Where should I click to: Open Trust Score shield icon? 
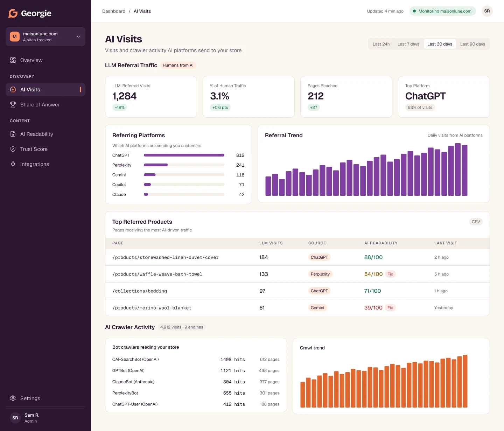[x=13, y=149]
